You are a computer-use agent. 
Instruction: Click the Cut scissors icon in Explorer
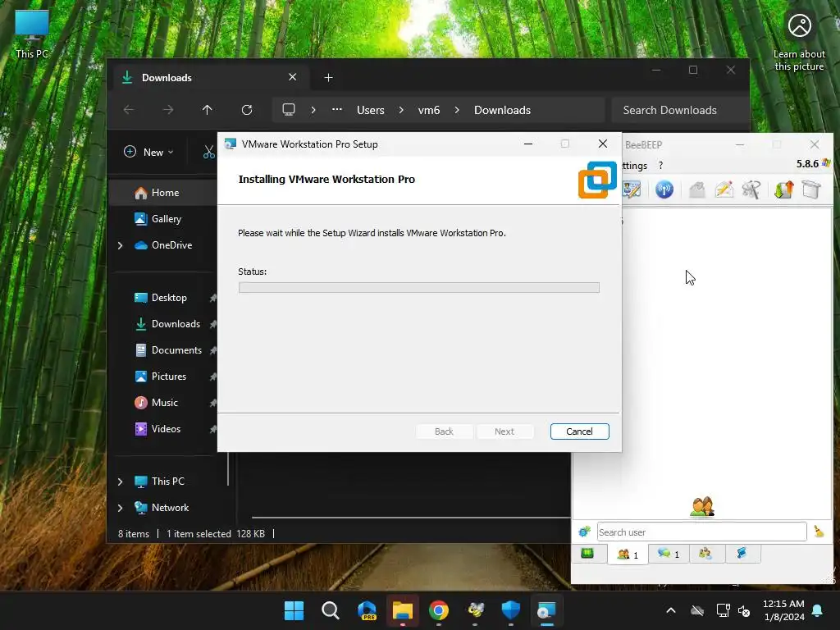(x=208, y=152)
